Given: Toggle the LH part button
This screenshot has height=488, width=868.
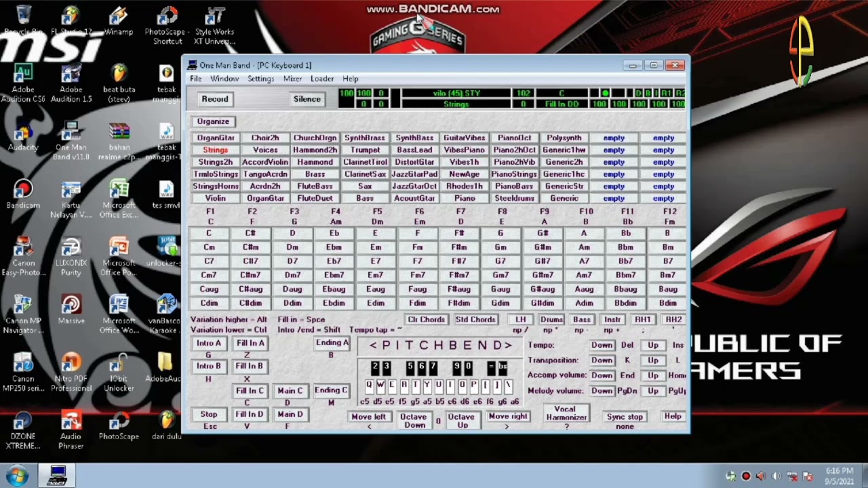Looking at the screenshot, I should click(x=520, y=319).
